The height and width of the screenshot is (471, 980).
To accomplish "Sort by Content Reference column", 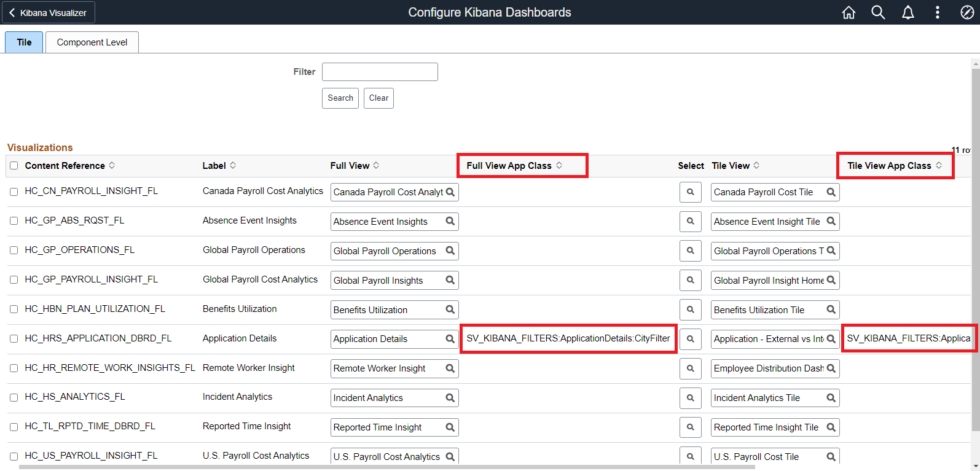I will point(112,166).
